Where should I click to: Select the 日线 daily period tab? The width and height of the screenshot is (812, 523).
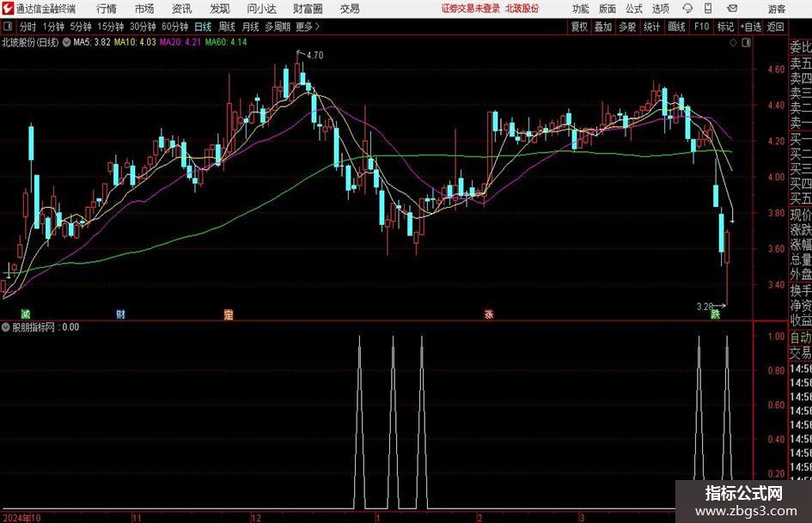click(203, 27)
